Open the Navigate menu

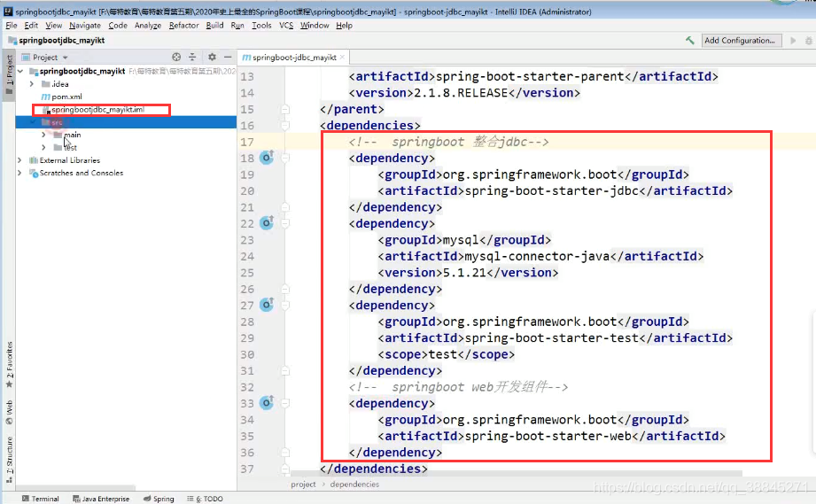click(85, 25)
